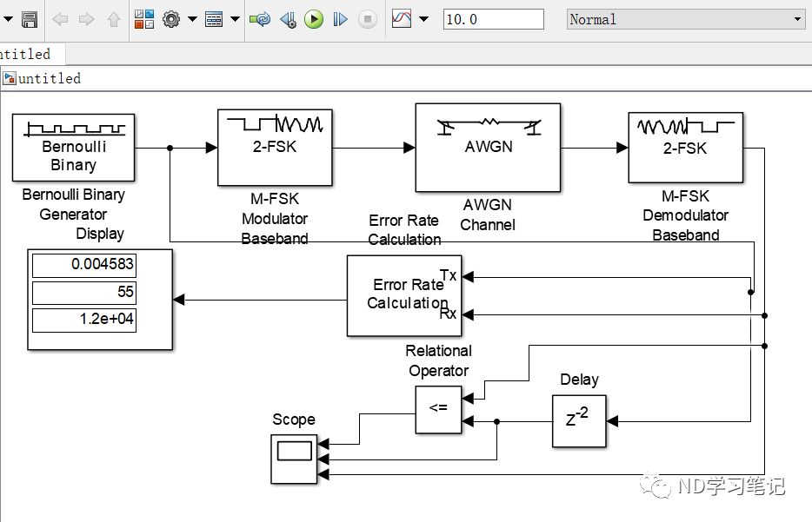This screenshot has width=812, height=522.
Task: Expand the dropdown arrow beside Model Explorer
Action: 235,19
